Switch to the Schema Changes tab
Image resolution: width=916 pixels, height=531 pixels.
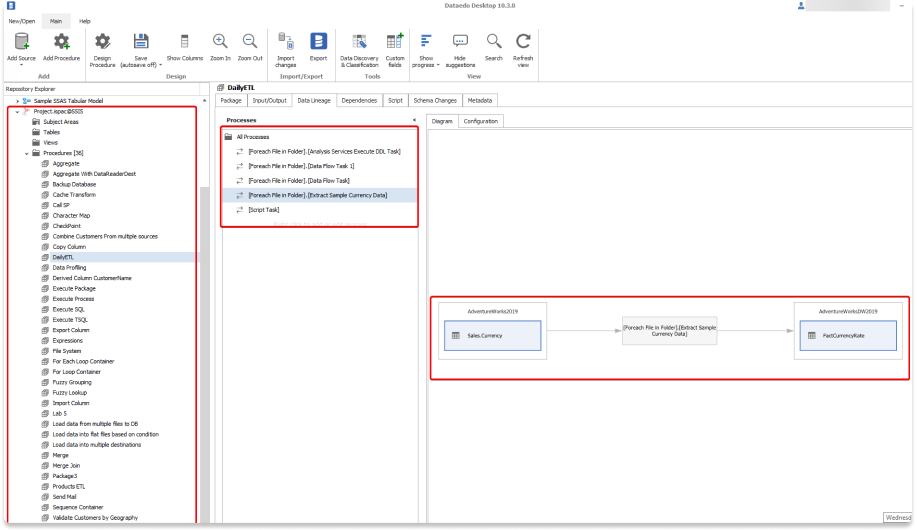coord(435,100)
